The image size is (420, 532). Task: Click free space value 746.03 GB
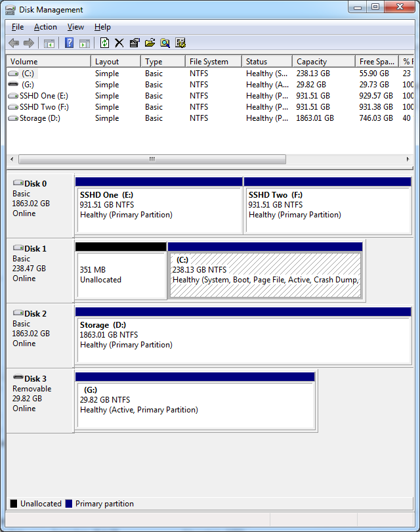click(x=376, y=118)
